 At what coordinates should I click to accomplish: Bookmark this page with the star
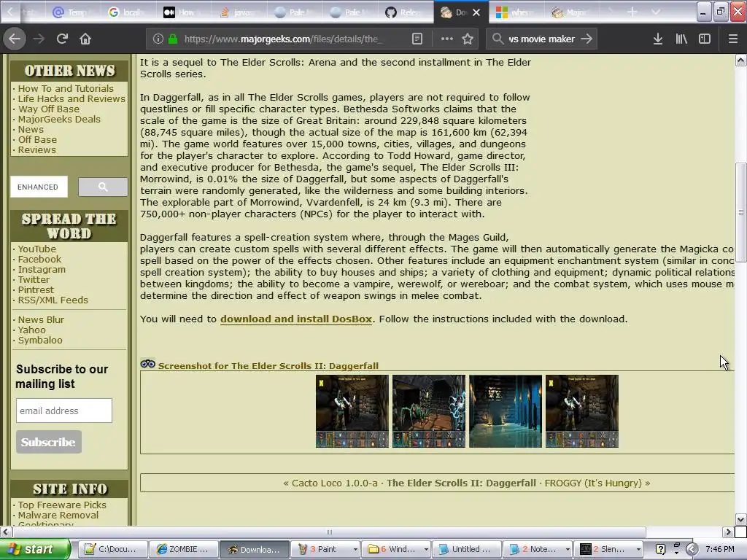click(468, 39)
